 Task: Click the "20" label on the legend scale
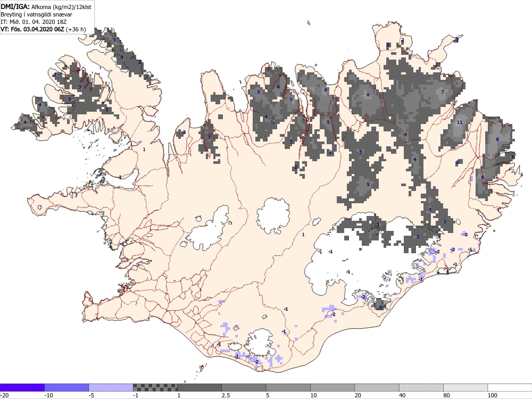pyautogui.click(x=358, y=395)
